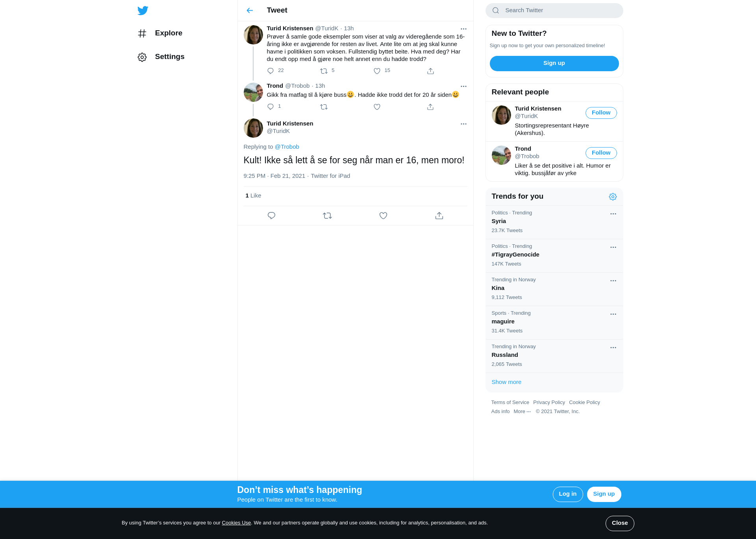Open more options on Trond's reply
Viewport: 756px width, 539px height.
click(x=463, y=86)
